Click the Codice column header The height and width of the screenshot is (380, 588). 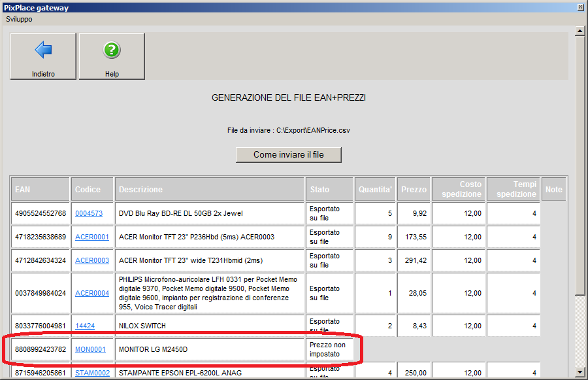(x=92, y=190)
